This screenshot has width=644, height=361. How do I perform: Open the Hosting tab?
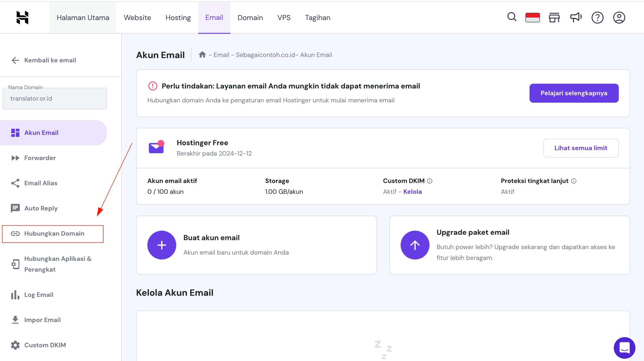coord(178,18)
